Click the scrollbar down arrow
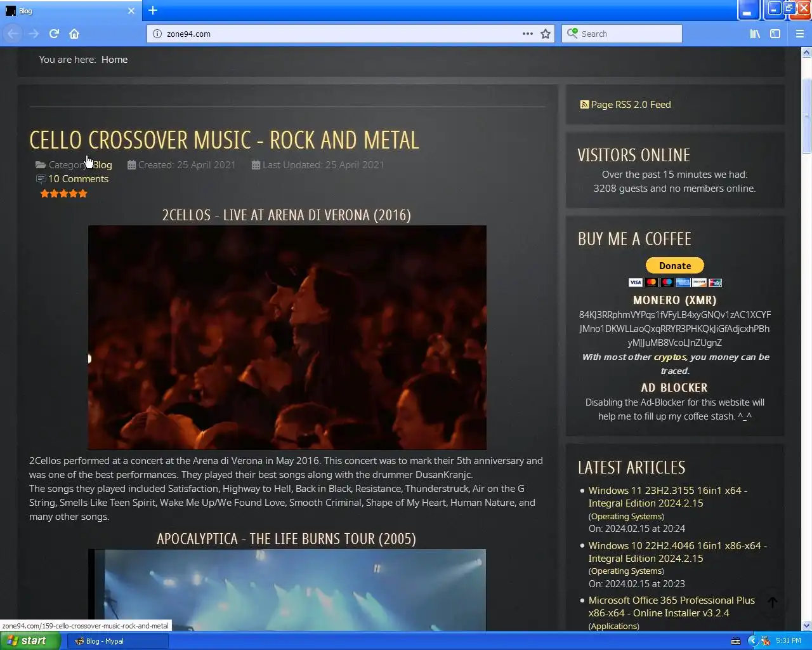The width and height of the screenshot is (812, 650). [806, 626]
